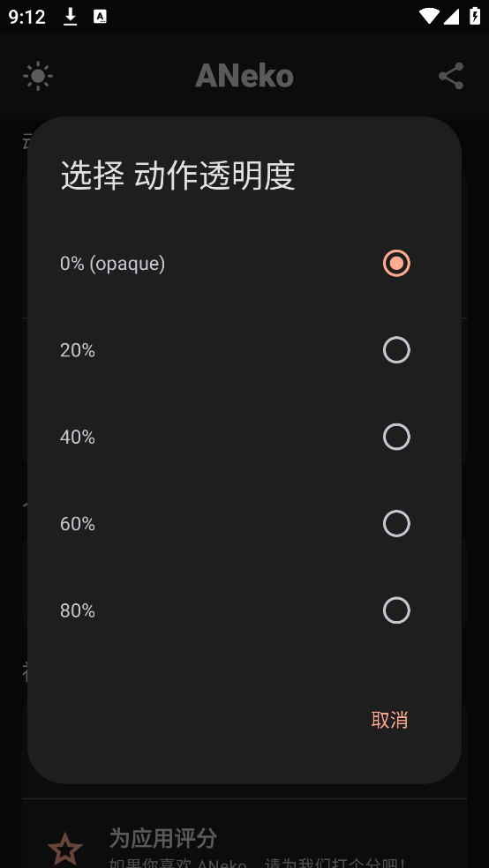Open the share icon in header
Screen dimensions: 489x868
pos(451,76)
